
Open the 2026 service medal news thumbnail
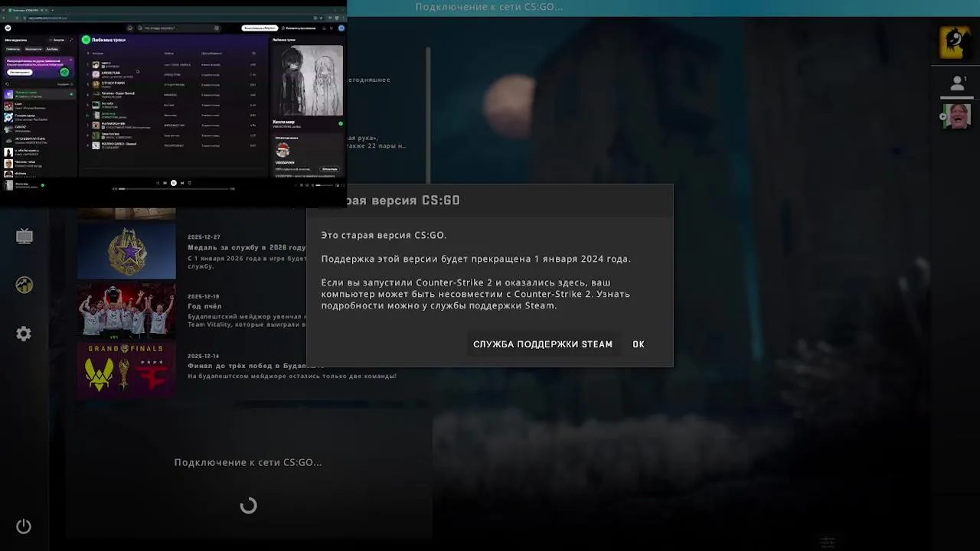(x=126, y=251)
